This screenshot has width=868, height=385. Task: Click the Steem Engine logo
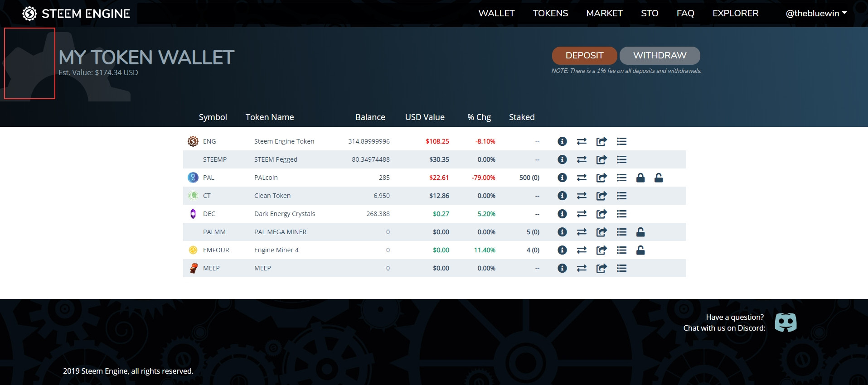tap(76, 14)
